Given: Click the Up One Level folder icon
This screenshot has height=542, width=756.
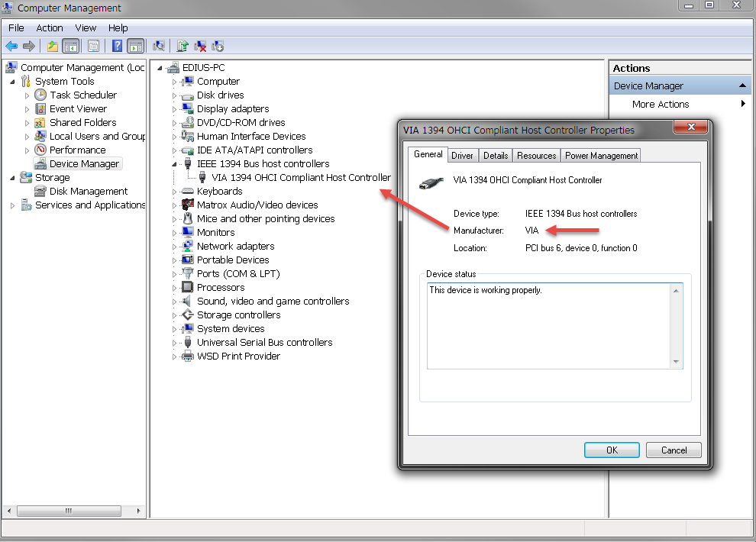Looking at the screenshot, I should click(x=52, y=47).
